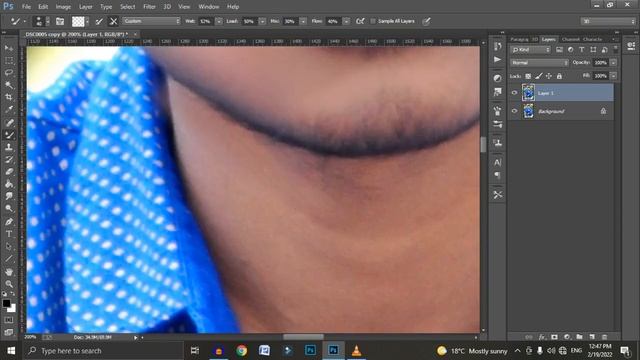Viewport: 640px width, 360px height.
Task: Select the Eraser tool
Action: [x=9, y=172]
